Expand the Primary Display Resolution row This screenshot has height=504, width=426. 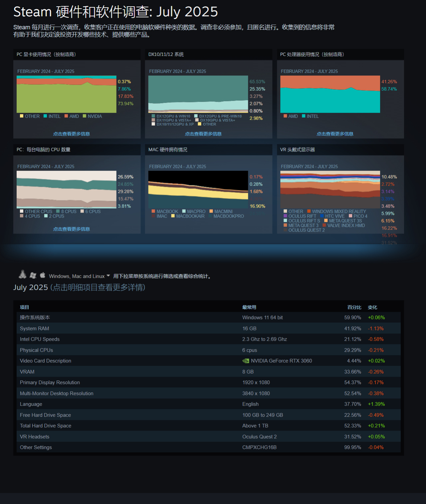pyautogui.click(x=209, y=382)
